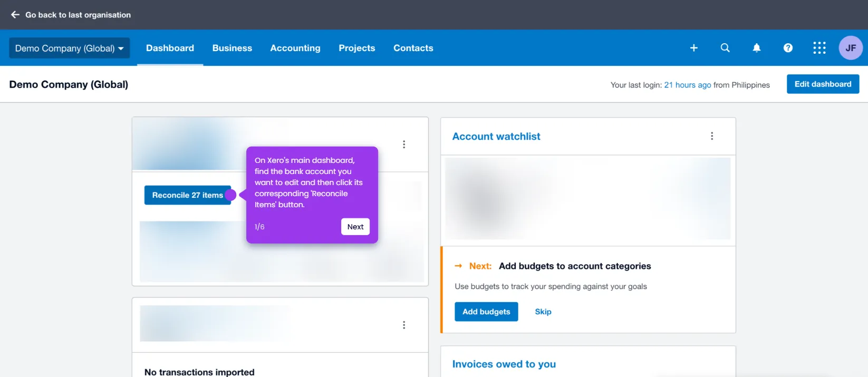Click the 1/6 step counter in tooltip
This screenshot has width=868, height=377.
point(259,227)
